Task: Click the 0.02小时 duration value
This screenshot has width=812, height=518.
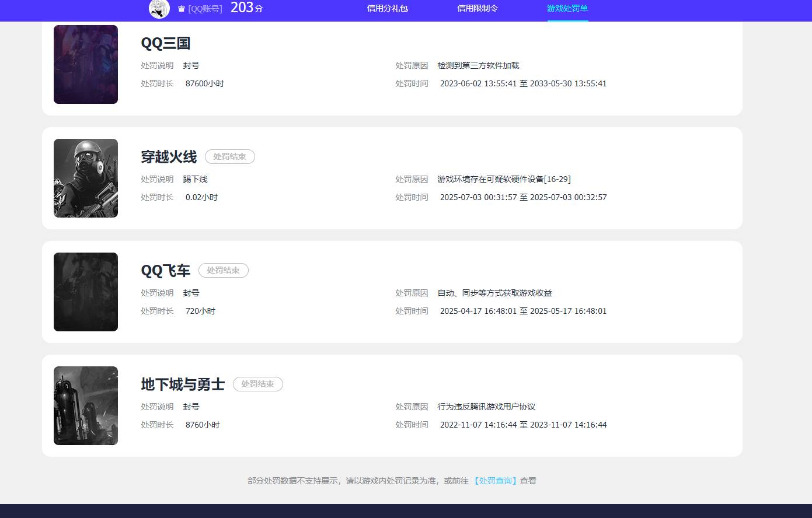Action: coord(202,197)
